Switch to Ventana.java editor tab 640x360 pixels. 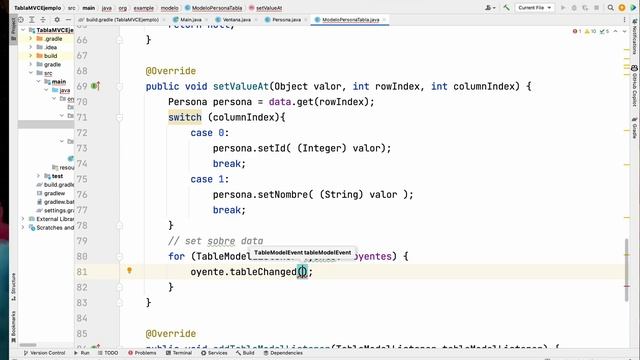237,20
